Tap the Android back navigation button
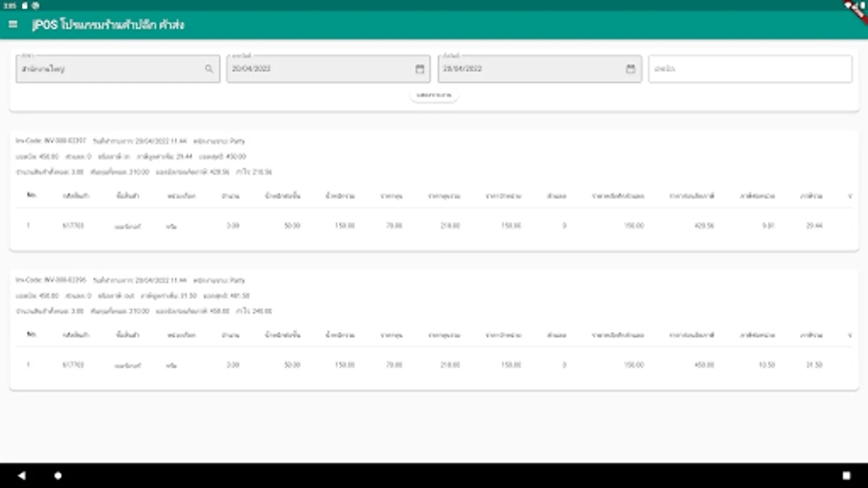The height and width of the screenshot is (488, 868). (22, 476)
